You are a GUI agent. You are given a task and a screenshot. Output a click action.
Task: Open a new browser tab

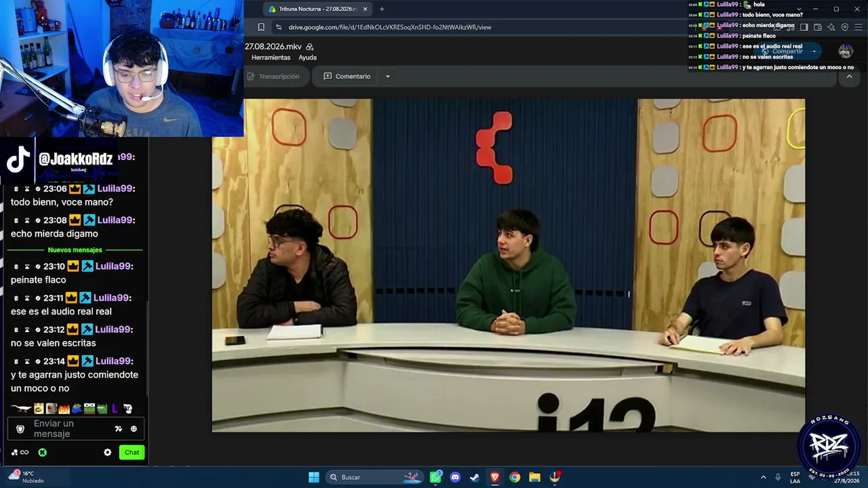tap(382, 9)
